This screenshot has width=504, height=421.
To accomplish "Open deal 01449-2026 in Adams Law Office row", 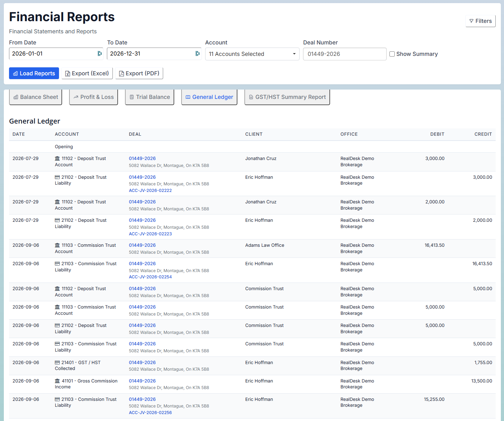I will (x=142, y=245).
